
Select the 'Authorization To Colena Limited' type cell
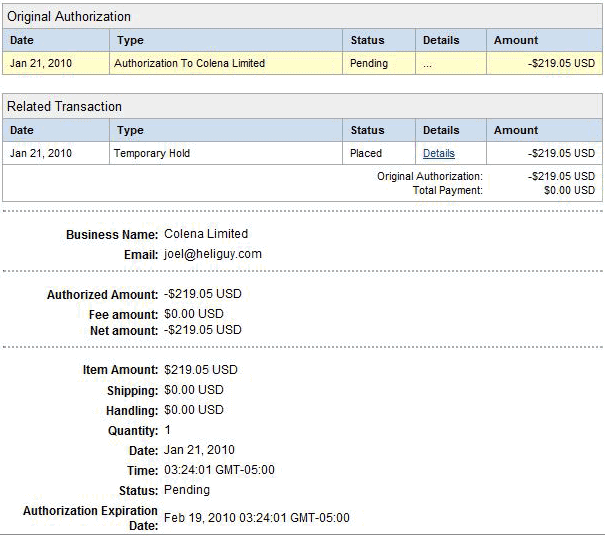coord(189,64)
